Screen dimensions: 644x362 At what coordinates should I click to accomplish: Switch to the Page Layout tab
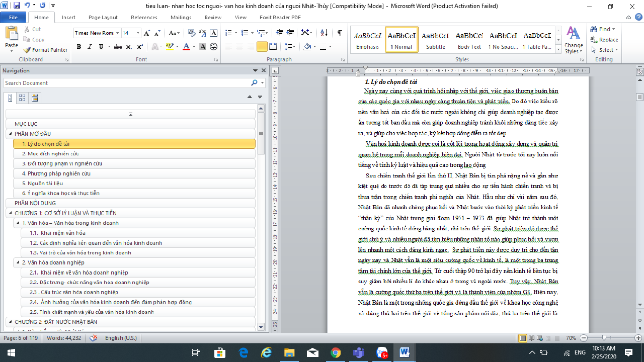pyautogui.click(x=103, y=17)
